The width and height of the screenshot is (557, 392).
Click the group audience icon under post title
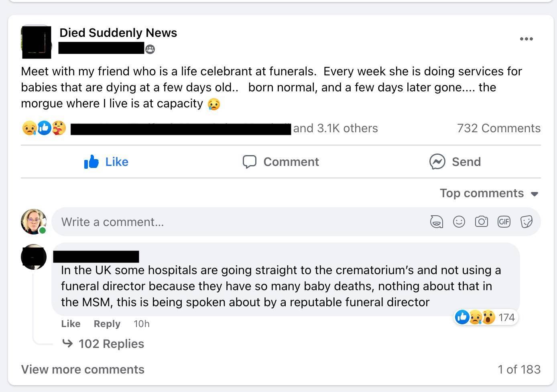click(x=150, y=49)
